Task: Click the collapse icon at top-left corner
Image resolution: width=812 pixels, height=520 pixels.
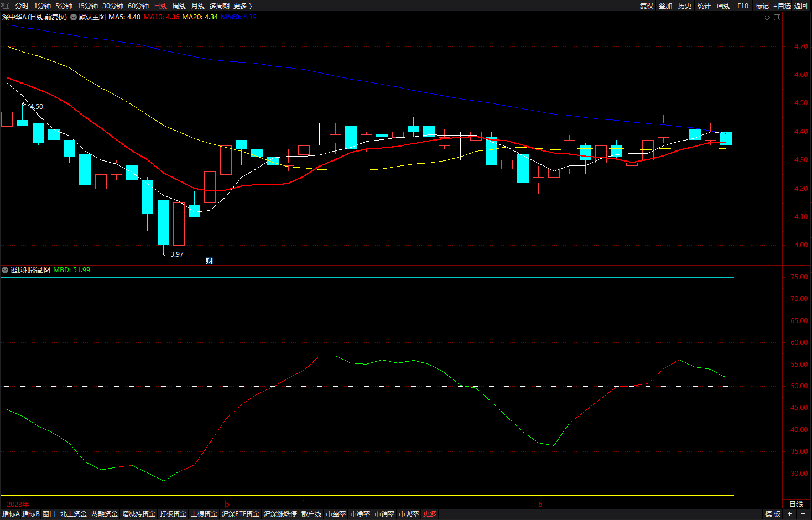Action: [x=5, y=6]
